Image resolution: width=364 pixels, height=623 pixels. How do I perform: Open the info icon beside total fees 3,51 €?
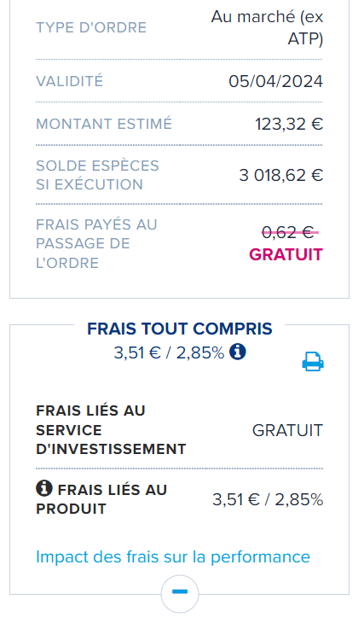coord(237,352)
